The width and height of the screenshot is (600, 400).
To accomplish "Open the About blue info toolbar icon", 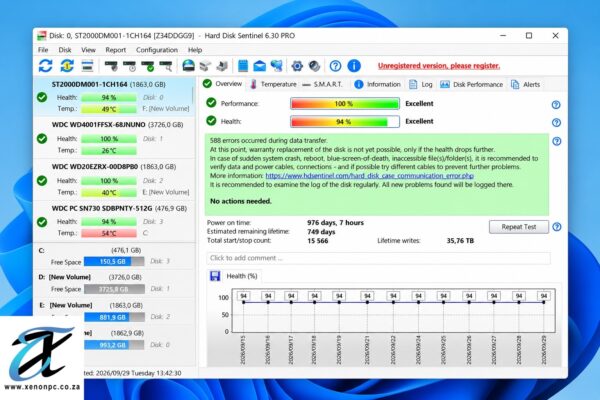I will (354, 66).
